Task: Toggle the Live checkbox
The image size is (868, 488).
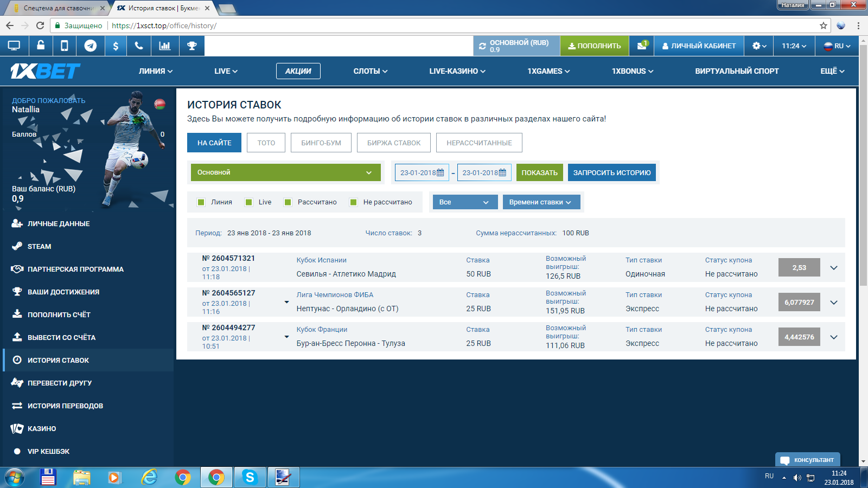Action: (249, 202)
